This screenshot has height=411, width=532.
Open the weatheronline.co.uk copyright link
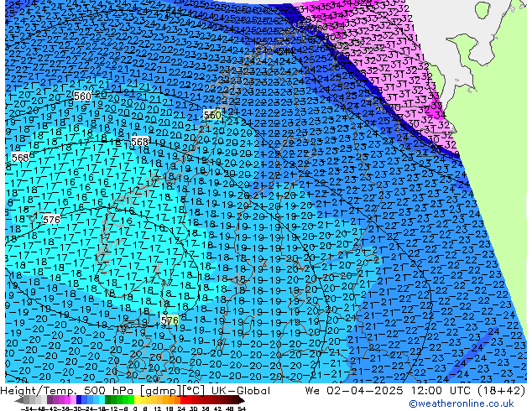pyautogui.click(x=462, y=403)
